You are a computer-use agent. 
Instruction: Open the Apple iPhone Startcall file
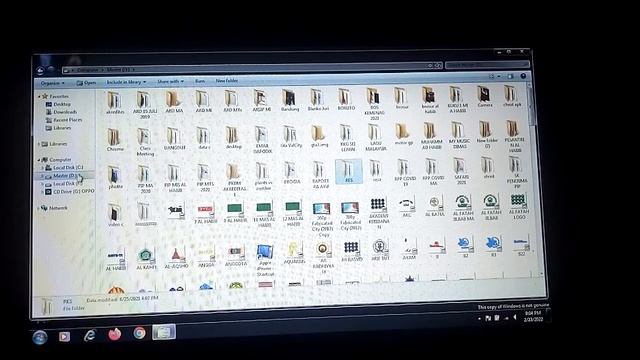click(x=264, y=260)
